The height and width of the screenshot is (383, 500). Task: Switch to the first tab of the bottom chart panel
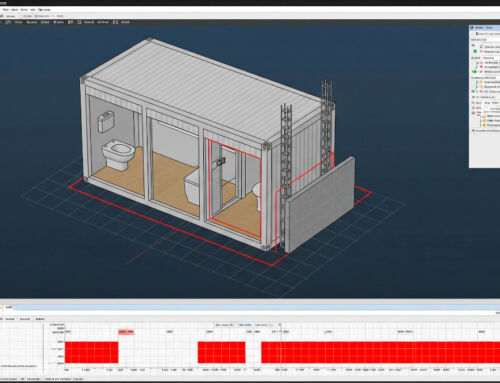10,319
